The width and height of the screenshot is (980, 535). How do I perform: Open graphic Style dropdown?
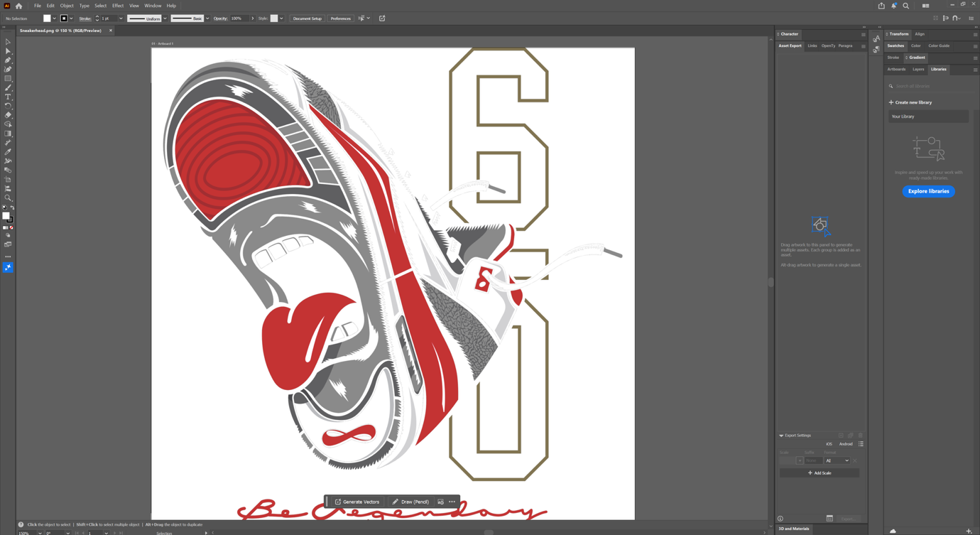coord(281,18)
